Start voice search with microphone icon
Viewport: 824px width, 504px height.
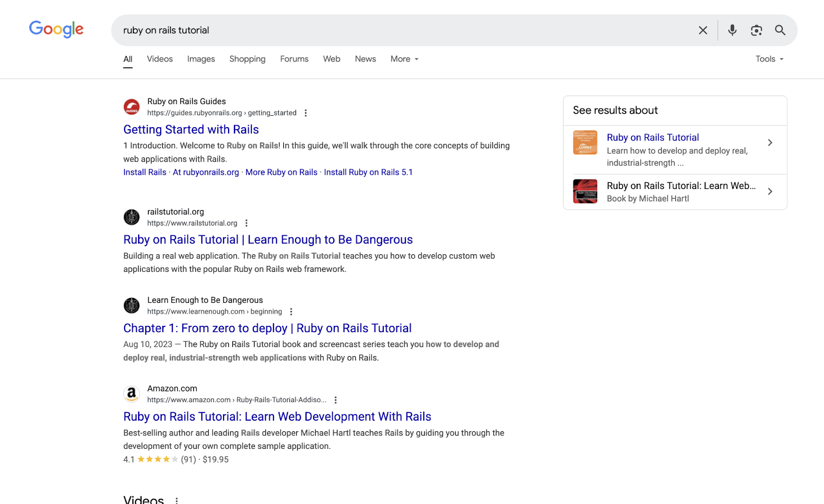pyautogui.click(x=732, y=30)
